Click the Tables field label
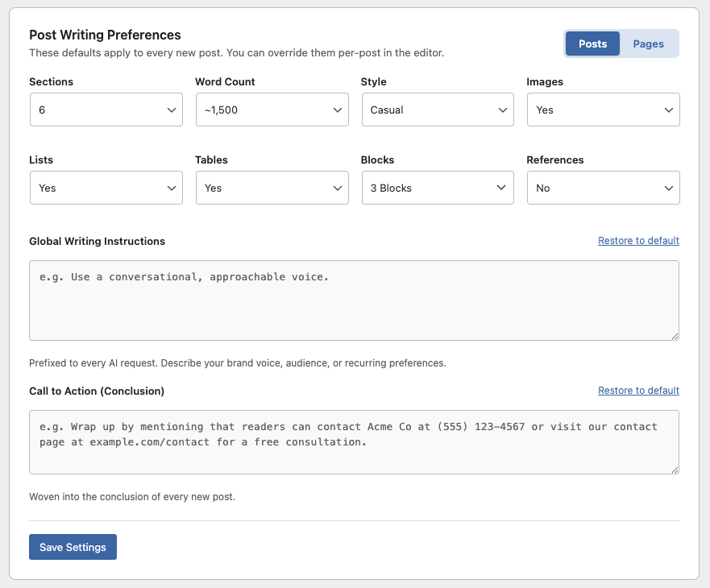 [211, 159]
